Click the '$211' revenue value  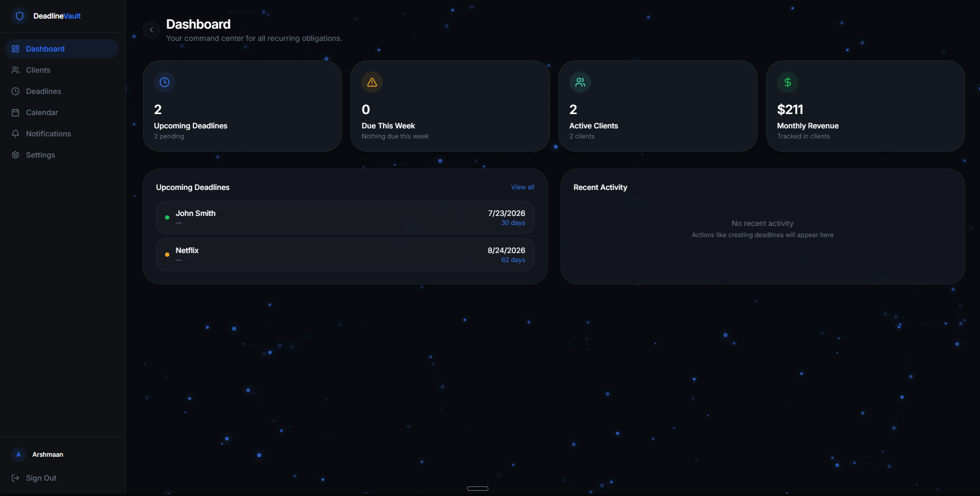pyautogui.click(x=790, y=109)
